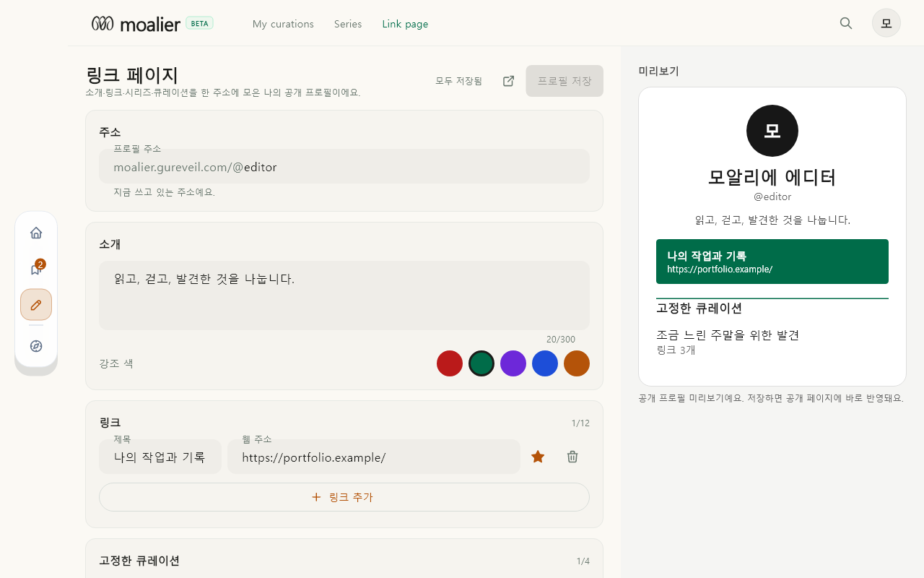The height and width of the screenshot is (578, 924).
Task: Click the 링크 페이지 heading
Action: coord(131,74)
